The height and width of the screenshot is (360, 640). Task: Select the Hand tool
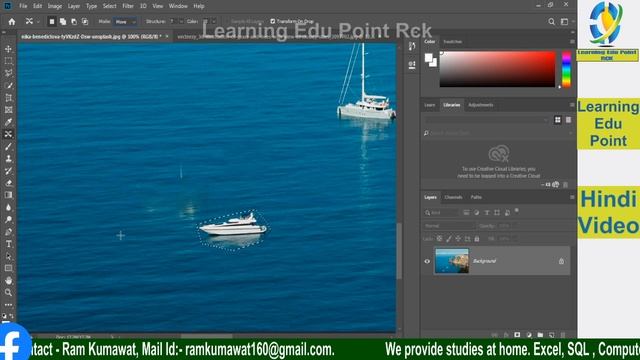tap(8, 280)
